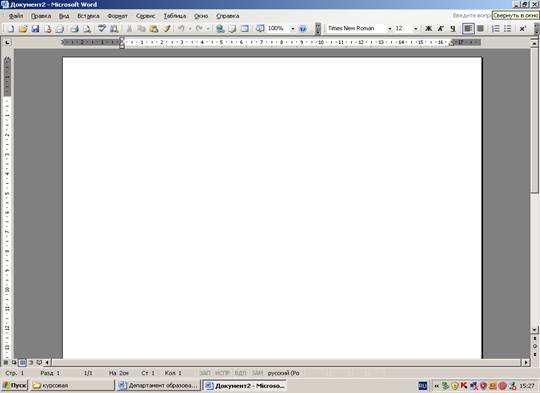Open the zoom 100% dropdown arrow
540x393 pixels.
tap(292, 29)
